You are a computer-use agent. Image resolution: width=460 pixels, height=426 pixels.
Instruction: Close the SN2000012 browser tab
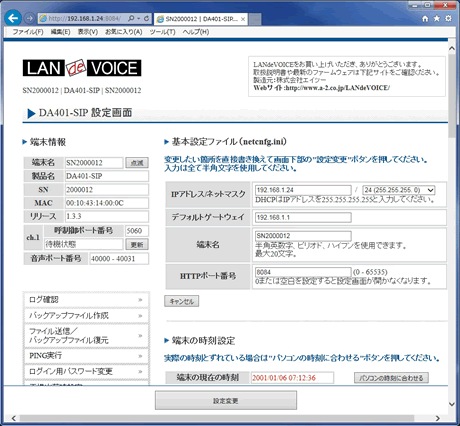point(243,19)
